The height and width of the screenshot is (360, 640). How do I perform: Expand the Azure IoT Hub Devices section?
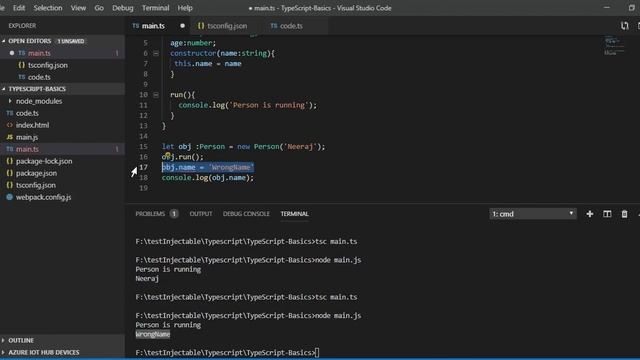tap(44, 352)
